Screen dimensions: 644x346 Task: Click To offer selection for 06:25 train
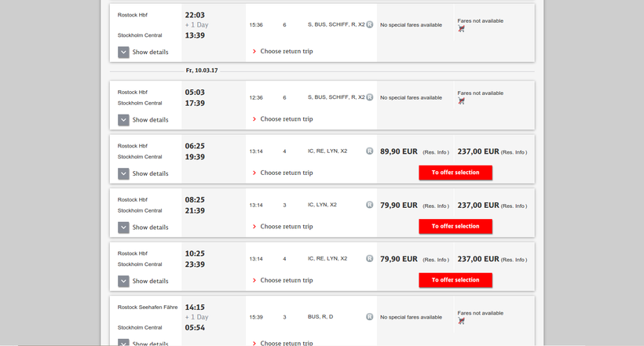coord(456,173)
